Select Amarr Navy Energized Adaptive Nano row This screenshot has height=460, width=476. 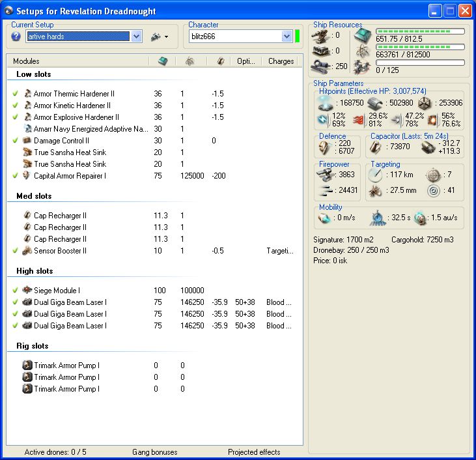(155, 129)
